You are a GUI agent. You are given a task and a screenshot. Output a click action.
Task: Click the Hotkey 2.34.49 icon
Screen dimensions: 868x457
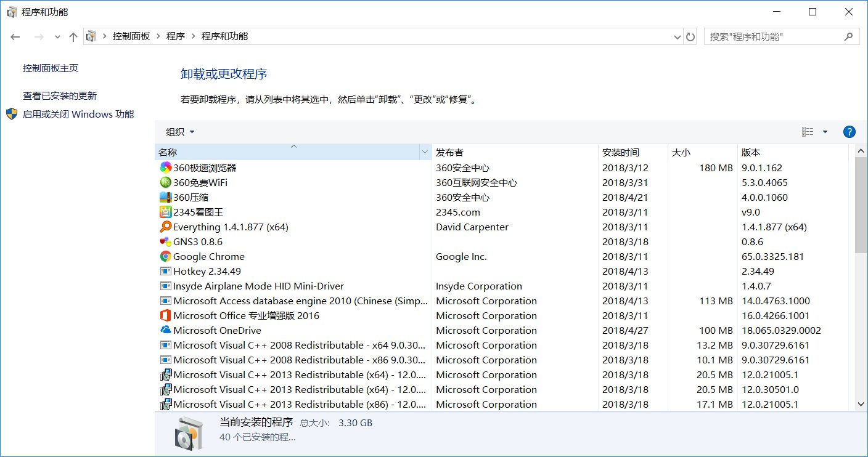tap(165, 271)
